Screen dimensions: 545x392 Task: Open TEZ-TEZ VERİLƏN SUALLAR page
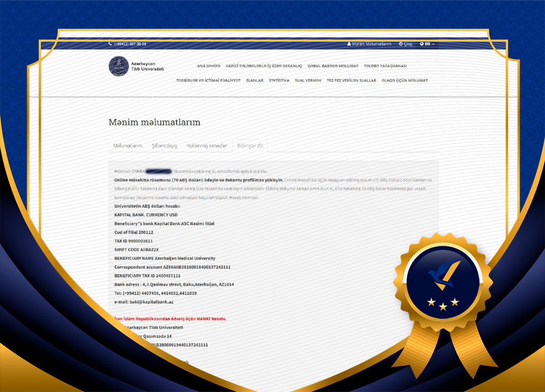351,80
